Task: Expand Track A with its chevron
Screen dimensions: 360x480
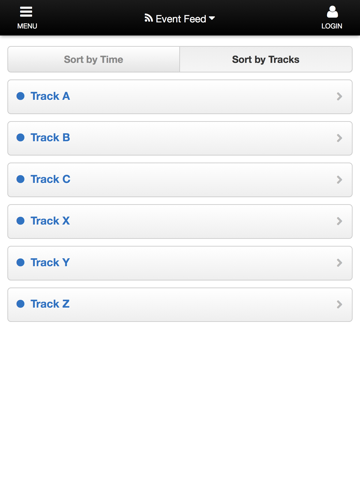Action: [339, 96]
